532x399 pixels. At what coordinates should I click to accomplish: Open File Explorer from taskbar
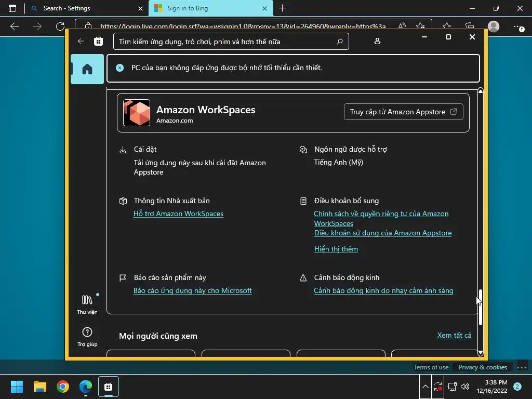[39, 387]
